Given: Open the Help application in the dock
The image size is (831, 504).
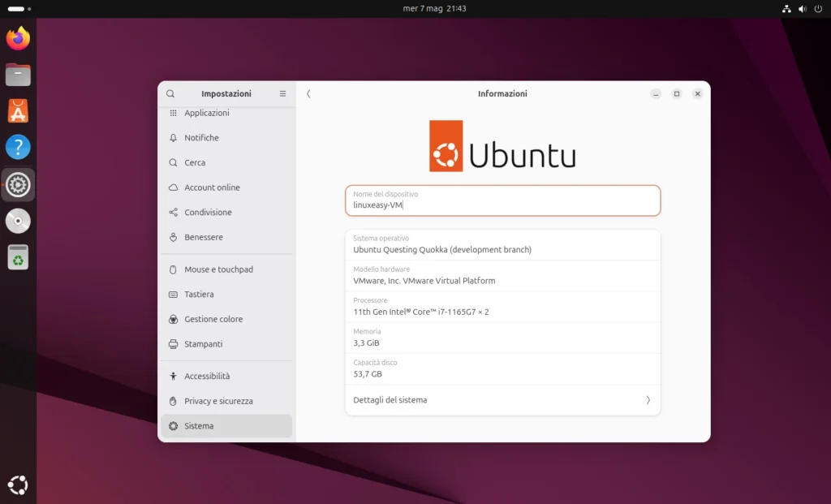Looking at the screenshot, I should [x=17, y=147].
